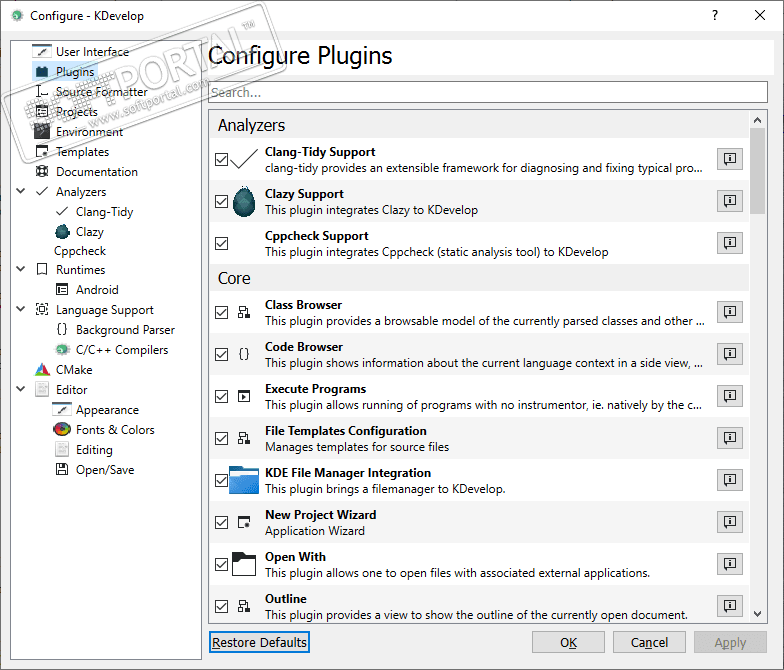Click the Apply button

pyautogui.click(x=730, y=642)
